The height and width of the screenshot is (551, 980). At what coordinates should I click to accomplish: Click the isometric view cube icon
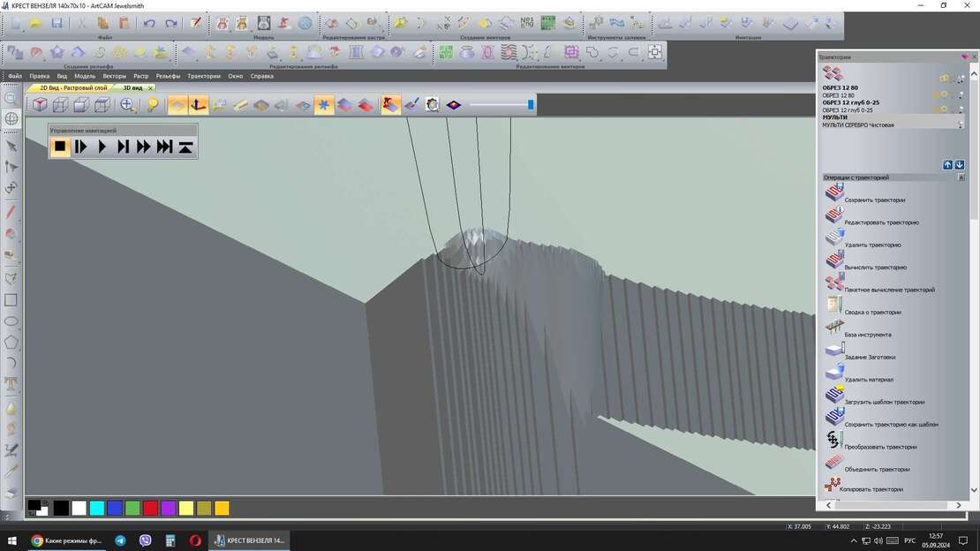pyautogui.click(x=40, y=105)
